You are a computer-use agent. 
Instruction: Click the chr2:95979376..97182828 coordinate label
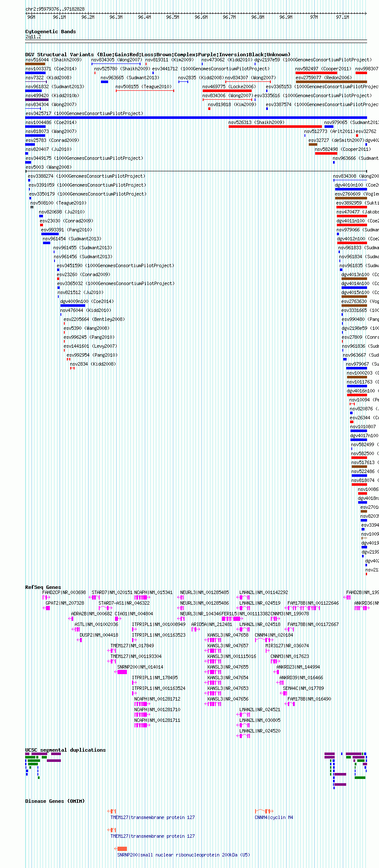[55, 9]
